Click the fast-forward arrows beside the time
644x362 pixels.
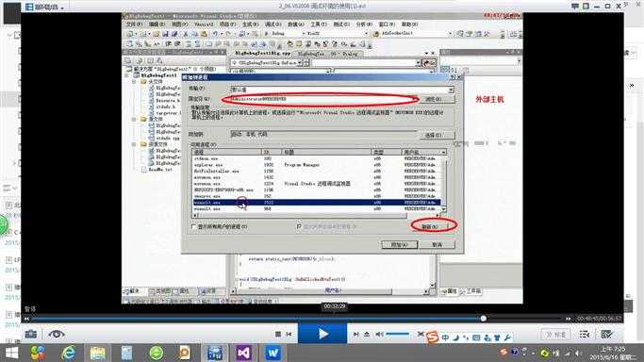click(x=569, y=319)
